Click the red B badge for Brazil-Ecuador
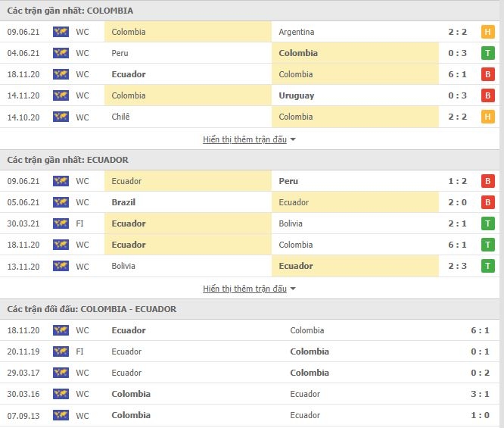The image size is (504, 428). pos(487,202)
